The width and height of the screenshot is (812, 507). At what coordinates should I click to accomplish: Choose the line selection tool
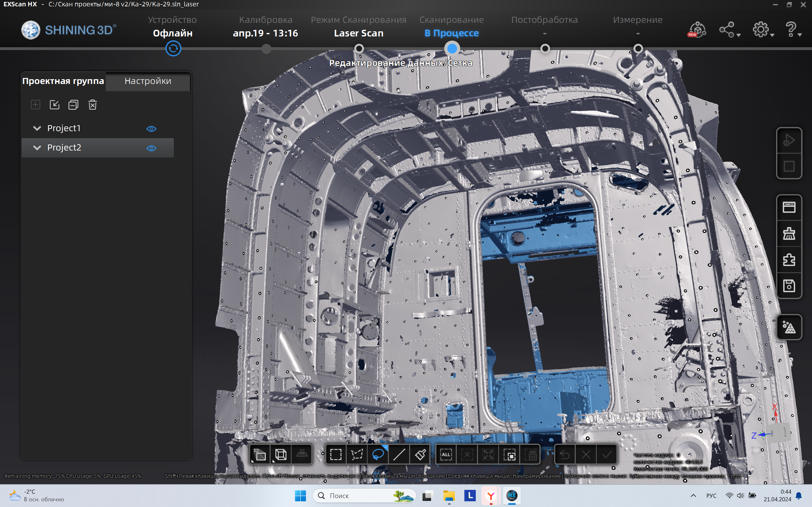tap(399, 455)
